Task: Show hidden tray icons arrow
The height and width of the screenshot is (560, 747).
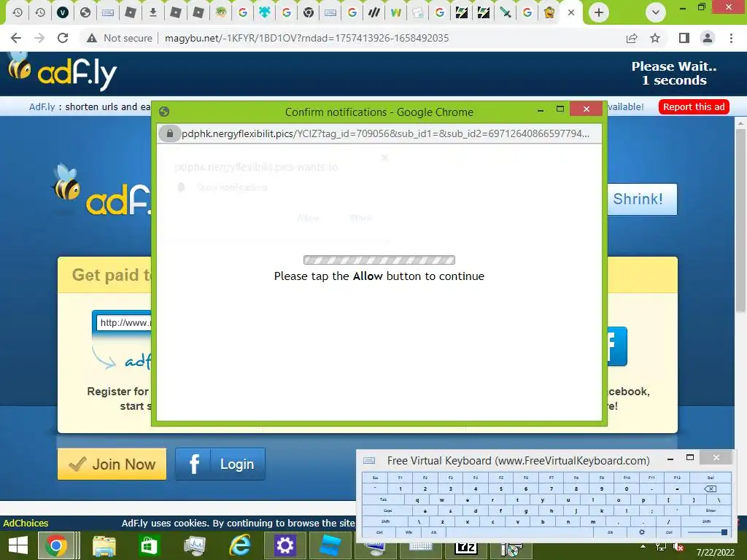Action: (643, 546)
